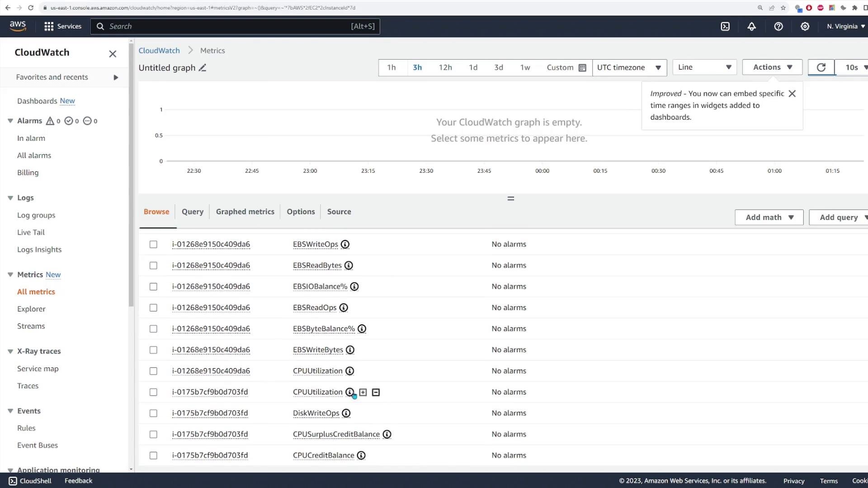Image resolution: width=868 pixels, height=488 pixels.
Task: Open the 10s refresh interval dropdown
Action: [852, 67]
